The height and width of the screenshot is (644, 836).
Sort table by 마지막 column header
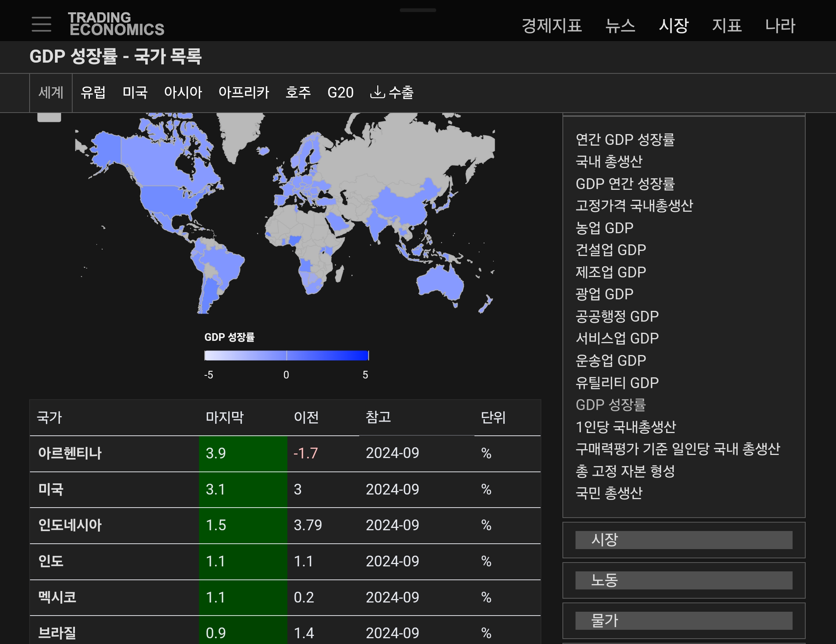225,417
